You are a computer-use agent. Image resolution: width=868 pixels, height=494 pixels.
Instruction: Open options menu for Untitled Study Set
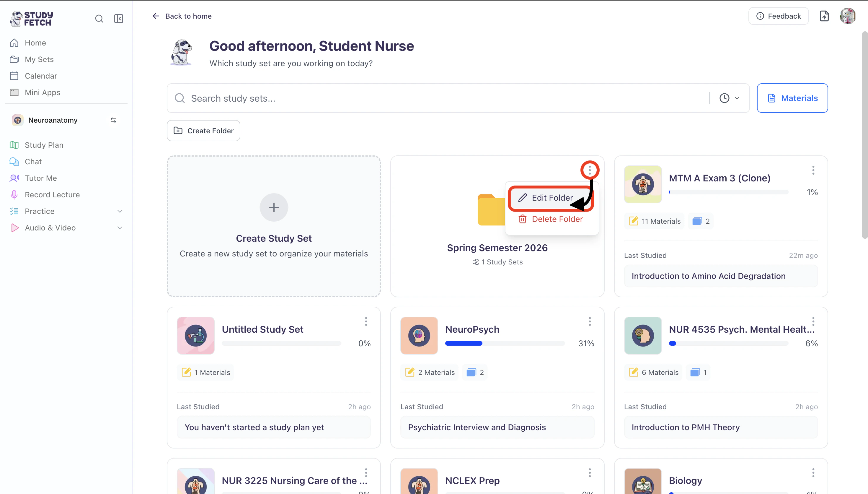coord(366,321)
